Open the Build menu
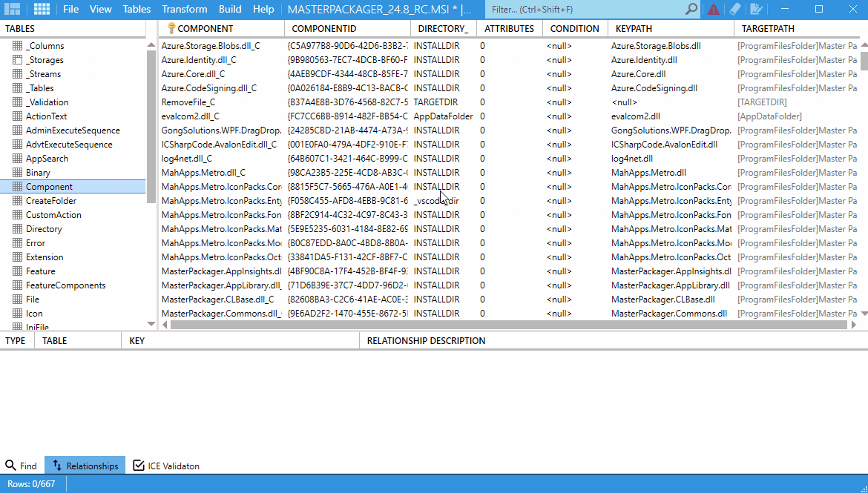This screenshot has height=493, width=868. [x=230, y=9]
